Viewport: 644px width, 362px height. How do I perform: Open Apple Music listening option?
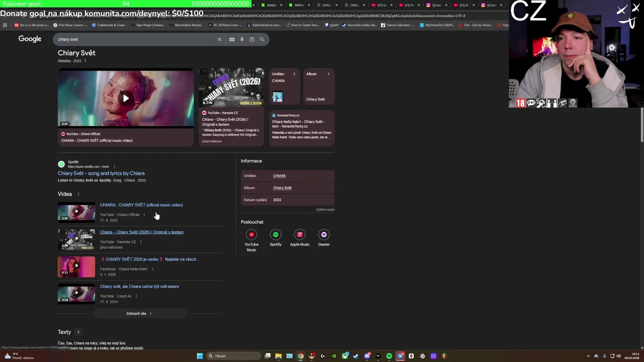[300, 238]
